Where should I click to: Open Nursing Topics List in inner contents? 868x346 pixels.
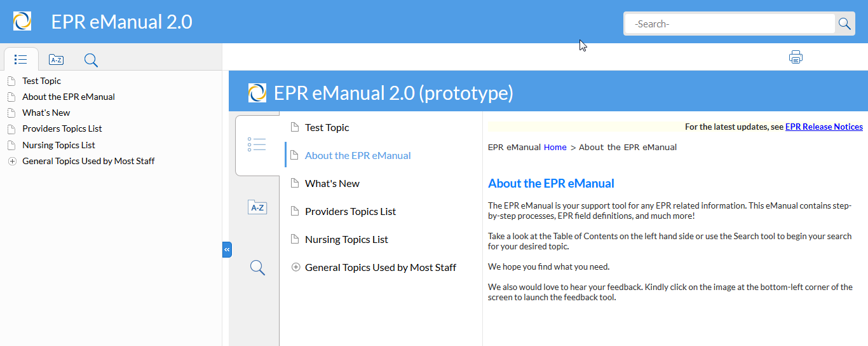click(346, 239)
